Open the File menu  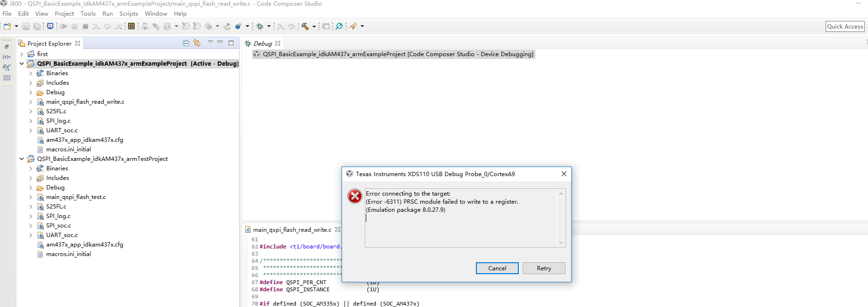pyautogui.click(x=7, y=14)
